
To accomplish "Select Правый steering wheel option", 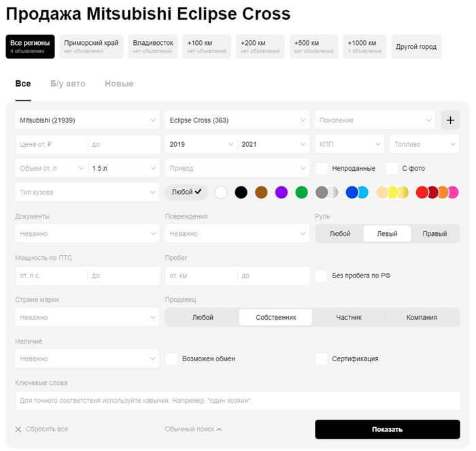I will (435, 233).
